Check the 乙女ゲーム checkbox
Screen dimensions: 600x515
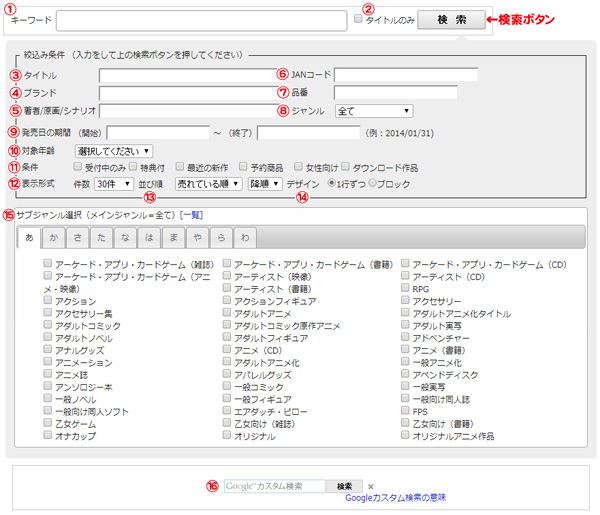pyautogui.click(x=47, y=422)
